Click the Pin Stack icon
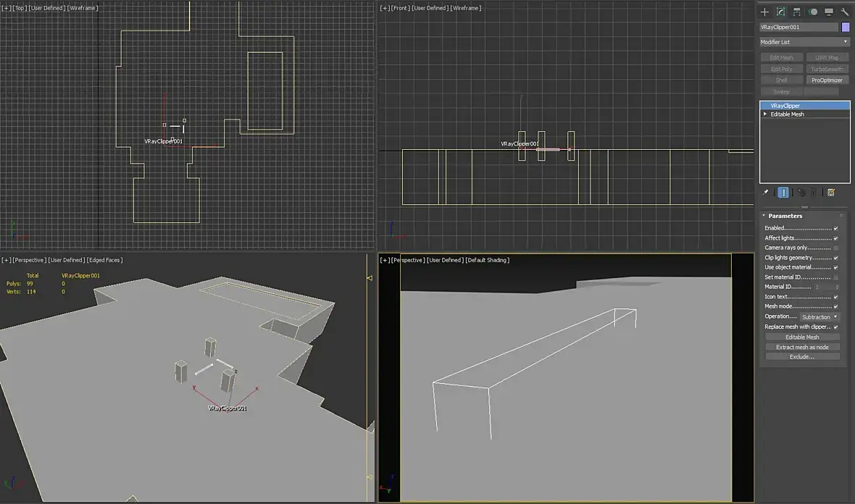Viewport: 855px width, 504px height. coord(765,193)
